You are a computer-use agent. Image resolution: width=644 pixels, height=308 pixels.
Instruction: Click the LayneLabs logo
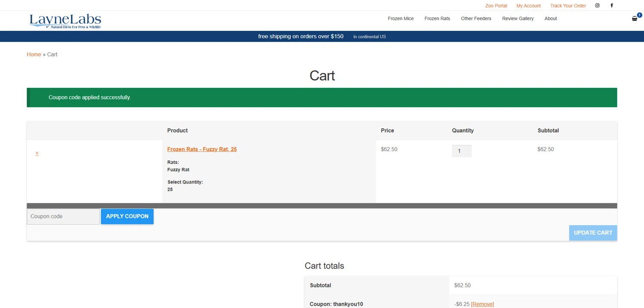65,21
